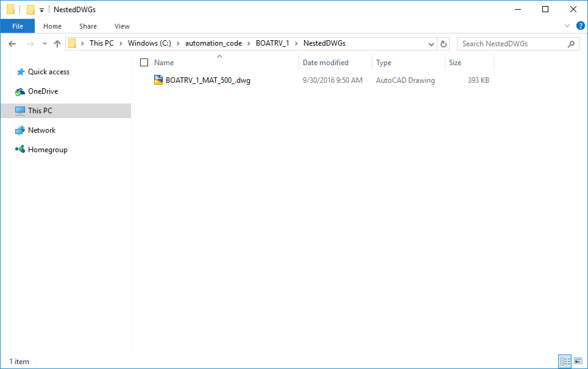Click the Name column sort indicator
Viewport: 588px width, 369px height.
pos(219,56)
